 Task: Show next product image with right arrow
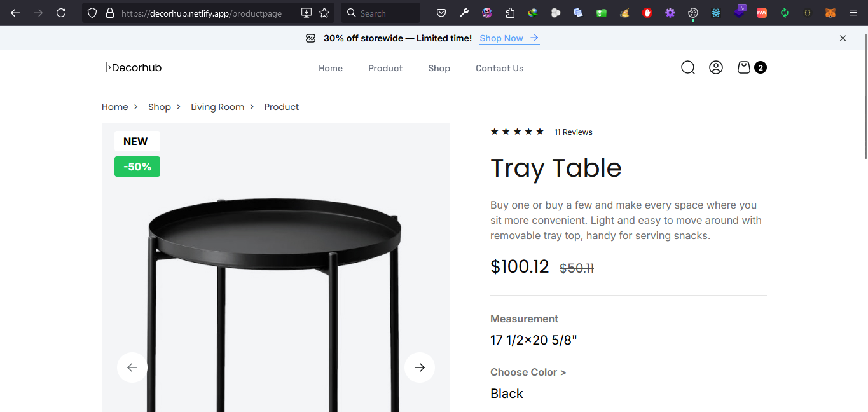420,367
